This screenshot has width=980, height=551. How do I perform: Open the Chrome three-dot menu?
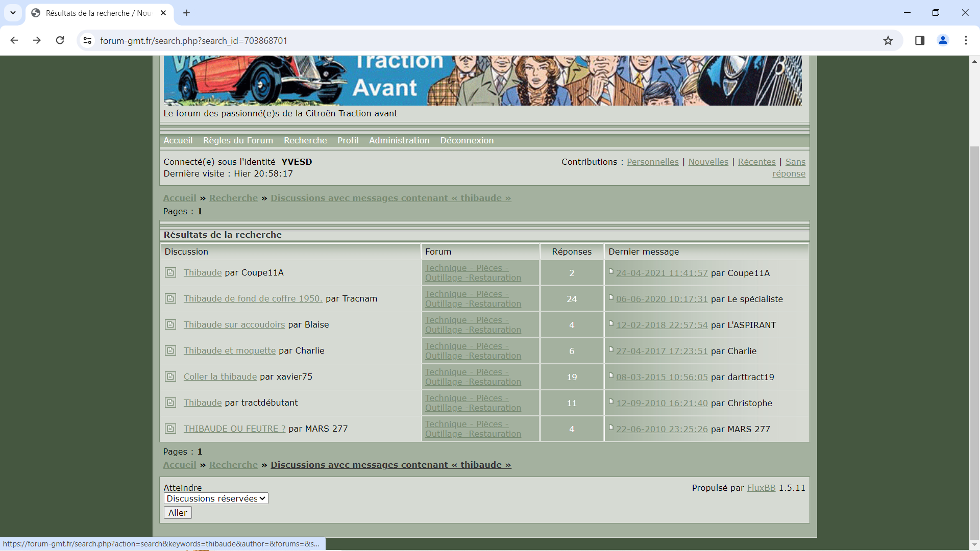click(x=966, y=41)
